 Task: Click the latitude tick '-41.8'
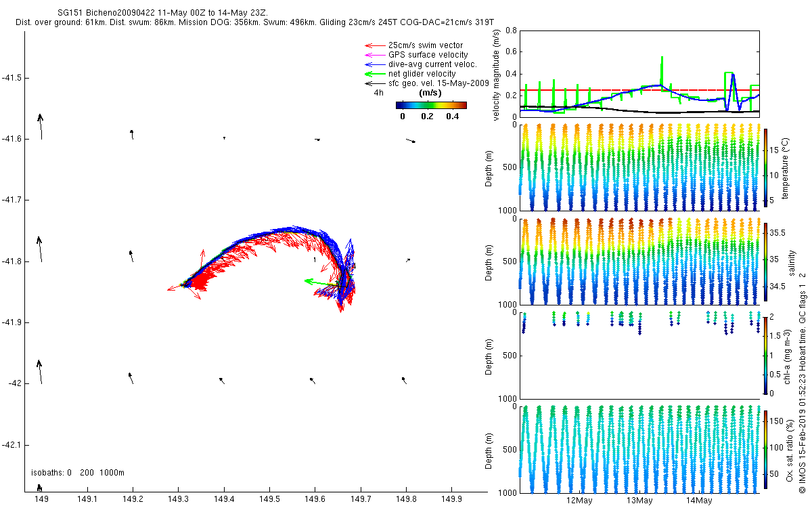(x=12, y=261)
